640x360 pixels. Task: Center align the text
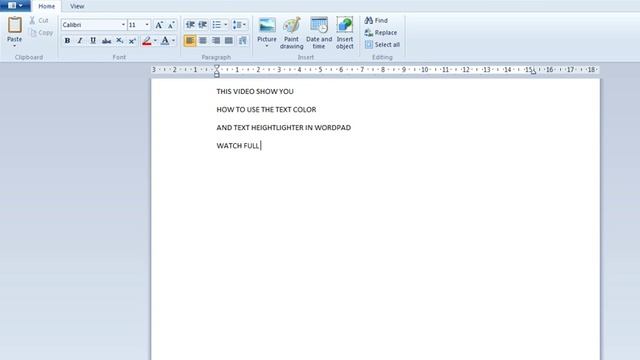point(203,41)
